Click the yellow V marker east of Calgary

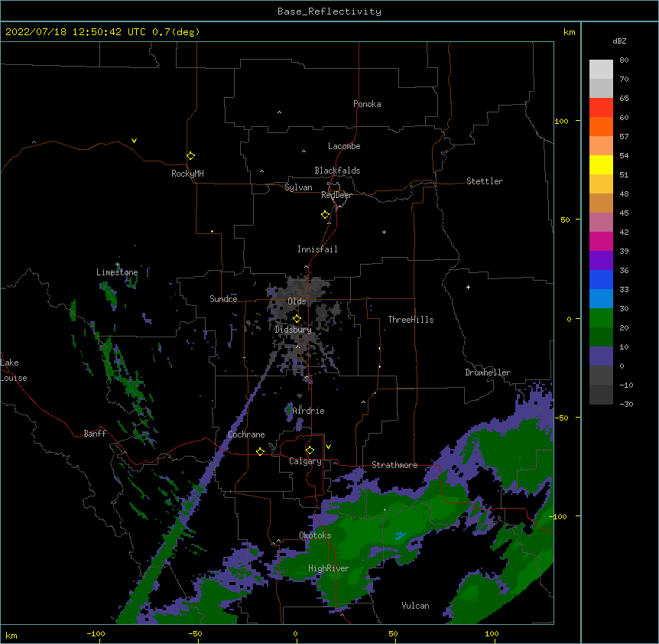(x=328, y=447)
